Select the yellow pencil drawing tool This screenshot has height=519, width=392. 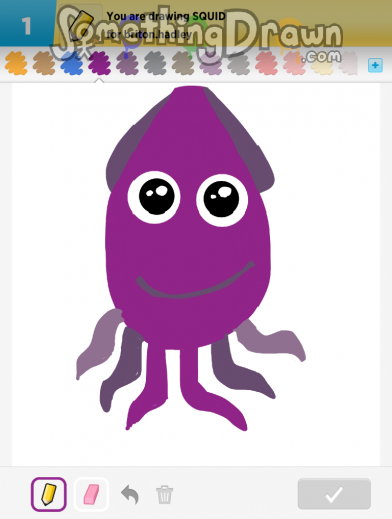click(x=49, y=494)
